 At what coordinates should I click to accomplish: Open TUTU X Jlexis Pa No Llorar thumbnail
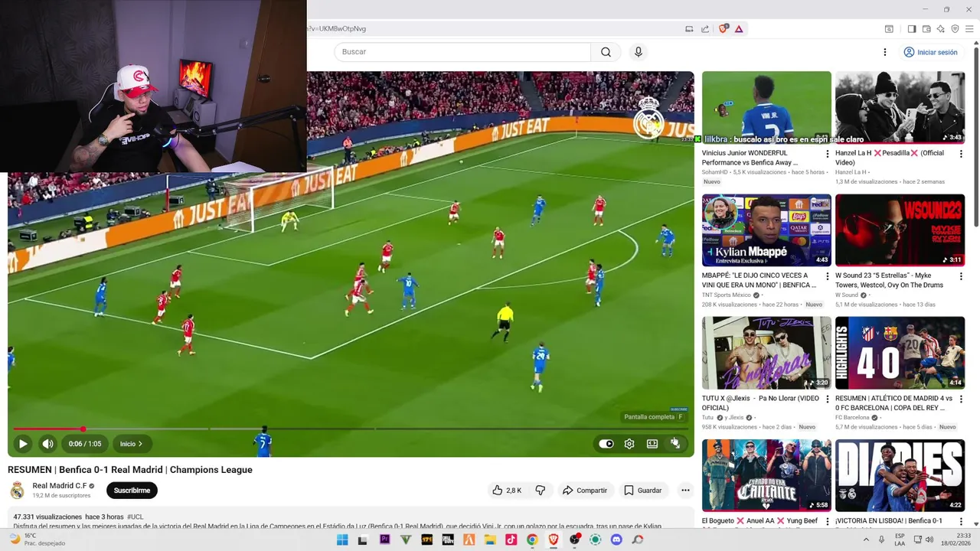pos(766,353)
